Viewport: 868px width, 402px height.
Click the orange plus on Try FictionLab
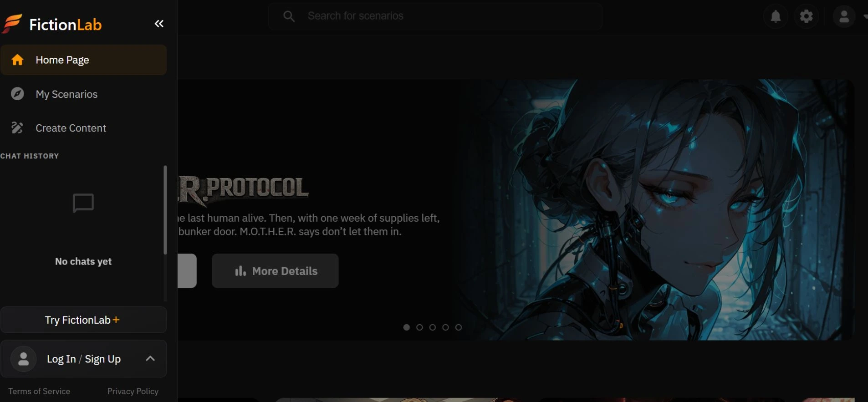[x=116, y=320]
